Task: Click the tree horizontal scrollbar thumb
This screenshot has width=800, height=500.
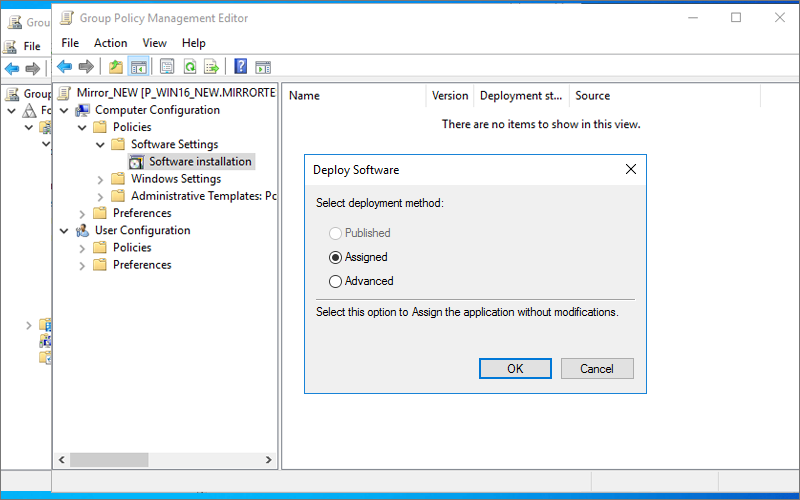Action: tap(109, 460)
